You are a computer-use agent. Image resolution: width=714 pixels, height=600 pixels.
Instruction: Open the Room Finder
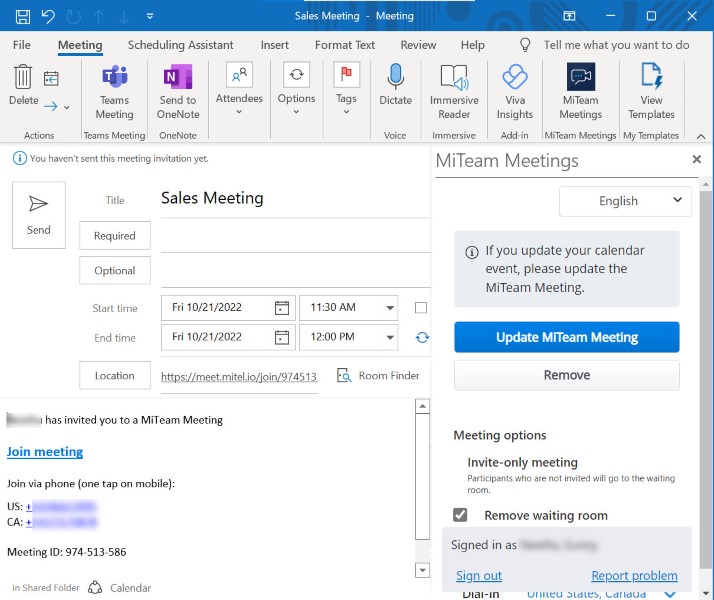tap(378, 376)
